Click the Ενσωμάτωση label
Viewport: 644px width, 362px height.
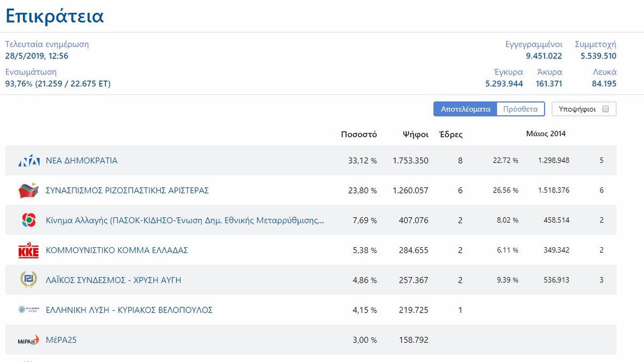pos(31,72)
